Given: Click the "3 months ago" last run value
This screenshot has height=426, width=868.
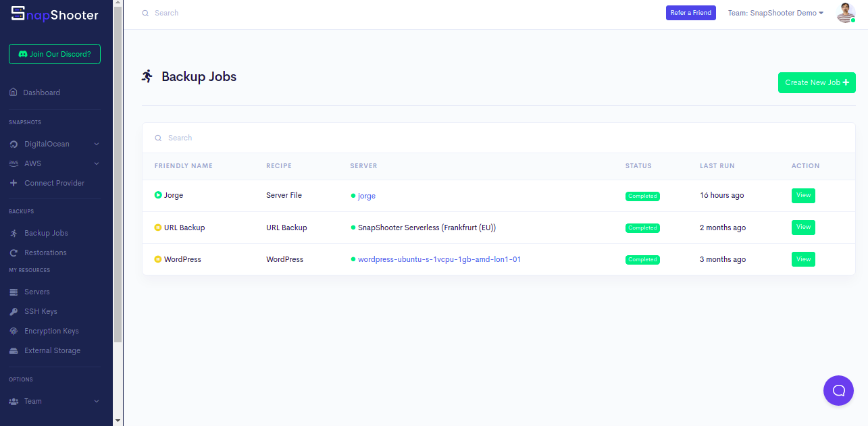Looking at the screenshot, I should (x=723, y=259).
